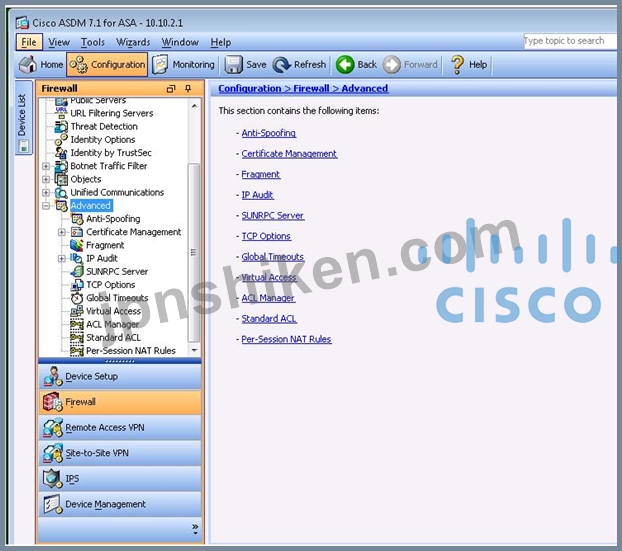Switch to the Monitoring view
The width and height of the screenshot is (622, 551).
coord(184,64)
